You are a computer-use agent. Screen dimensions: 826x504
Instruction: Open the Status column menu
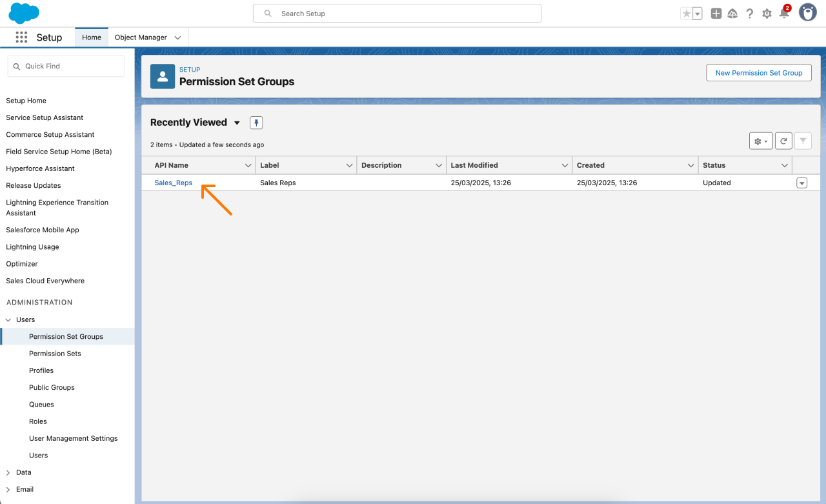785,166
